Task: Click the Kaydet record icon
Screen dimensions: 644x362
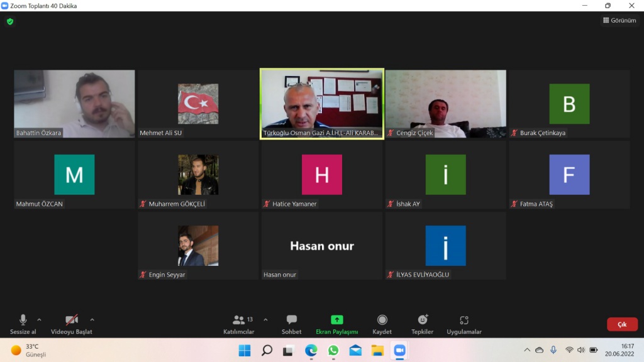Action: point(382,324)
